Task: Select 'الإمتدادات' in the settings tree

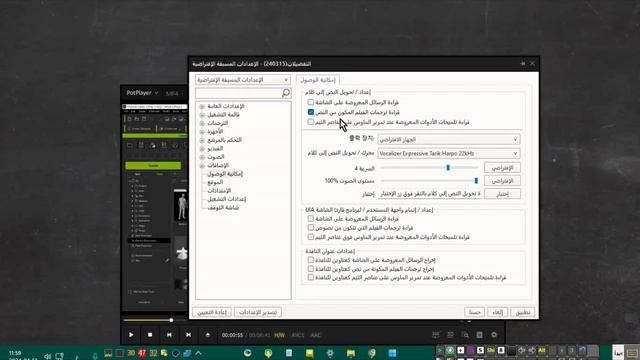Action: tap(219, 191)
